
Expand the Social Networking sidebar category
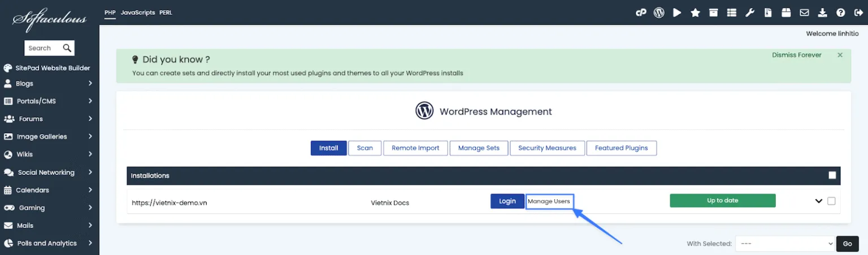tap(90, 173)
